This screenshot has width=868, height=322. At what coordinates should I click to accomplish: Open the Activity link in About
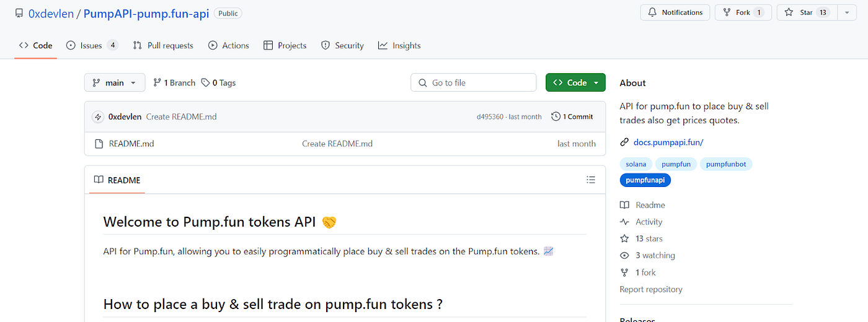pos(649,222)
